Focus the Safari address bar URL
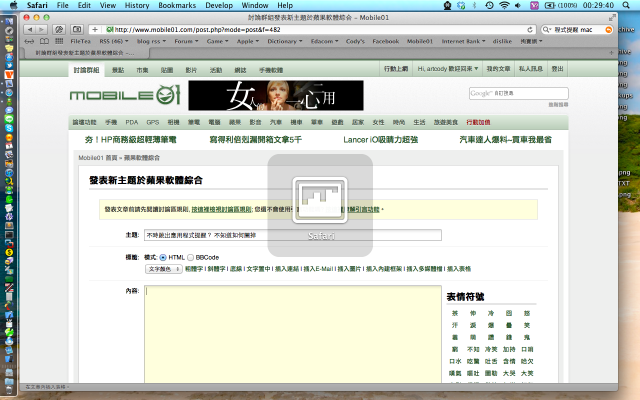This screenshot has width=640, height=400. [314, 29]
